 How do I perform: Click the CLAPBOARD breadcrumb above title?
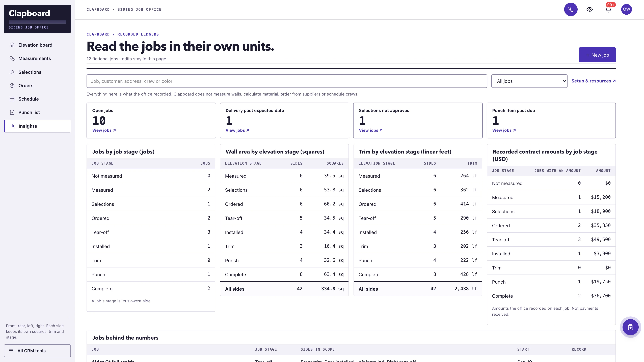[x=98, y=34]
